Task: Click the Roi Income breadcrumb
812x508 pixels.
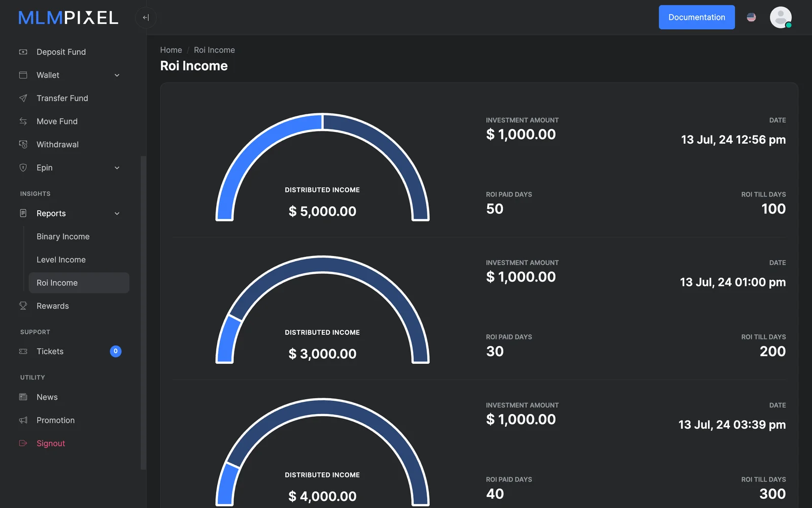Action: tap(214, 50)
